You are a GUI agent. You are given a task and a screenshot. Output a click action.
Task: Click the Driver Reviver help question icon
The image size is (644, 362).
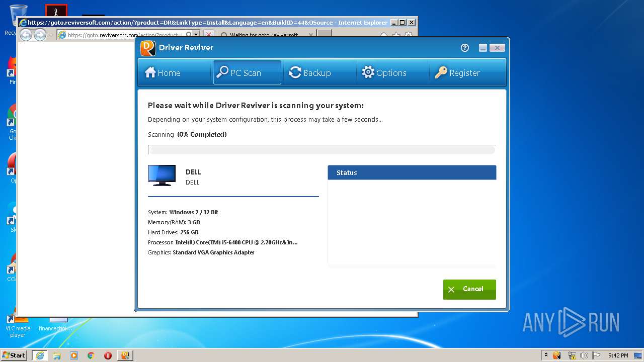pyautogui.click(x=465, y=48)
